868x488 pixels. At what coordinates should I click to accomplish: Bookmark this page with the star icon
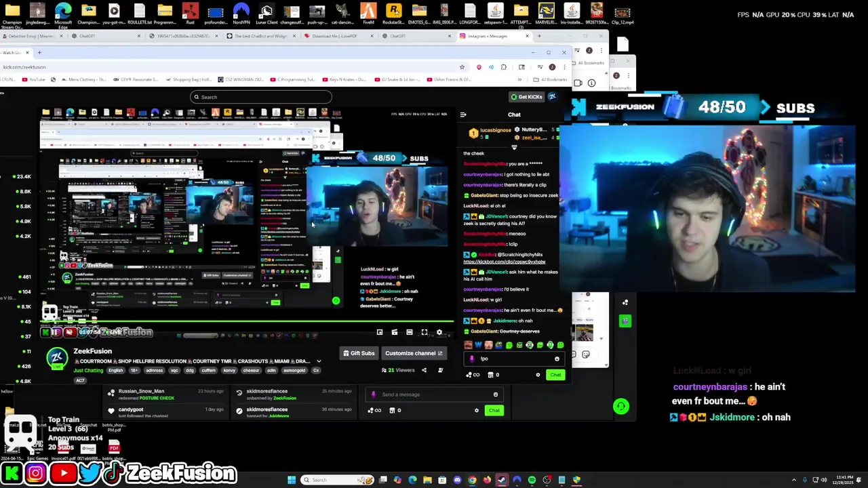tap(462, 67)
